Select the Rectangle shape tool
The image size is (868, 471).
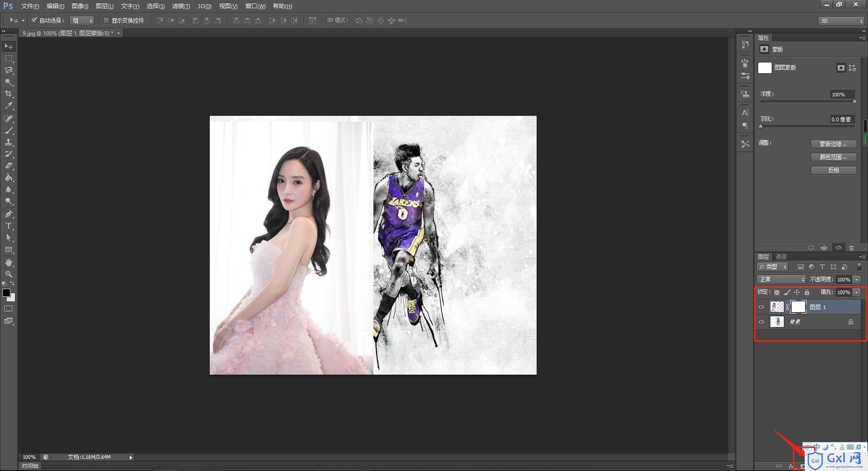pos(9,249)
